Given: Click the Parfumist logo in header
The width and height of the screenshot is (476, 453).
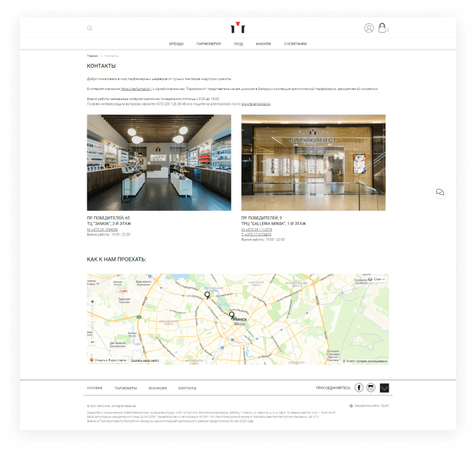Looking at the screenshot, I should coord(238,27).
